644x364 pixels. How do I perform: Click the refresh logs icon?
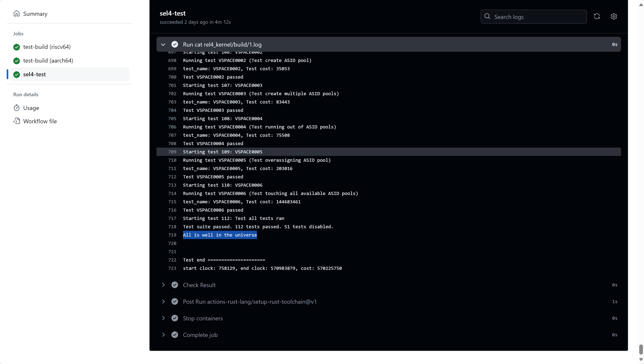pos(597,16)
